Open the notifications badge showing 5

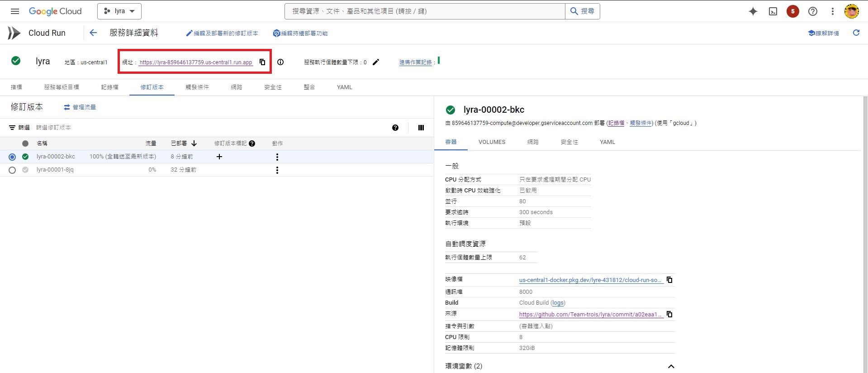(792, 11)
